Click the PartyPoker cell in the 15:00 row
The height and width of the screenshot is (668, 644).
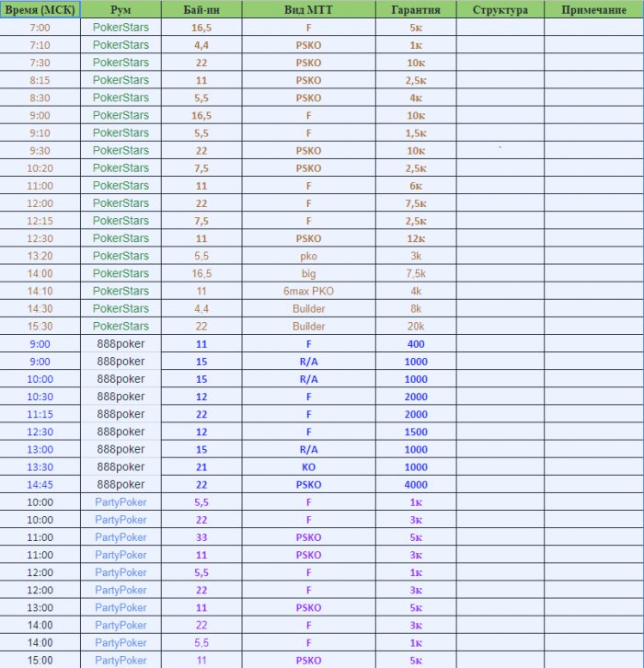[121, 660]
